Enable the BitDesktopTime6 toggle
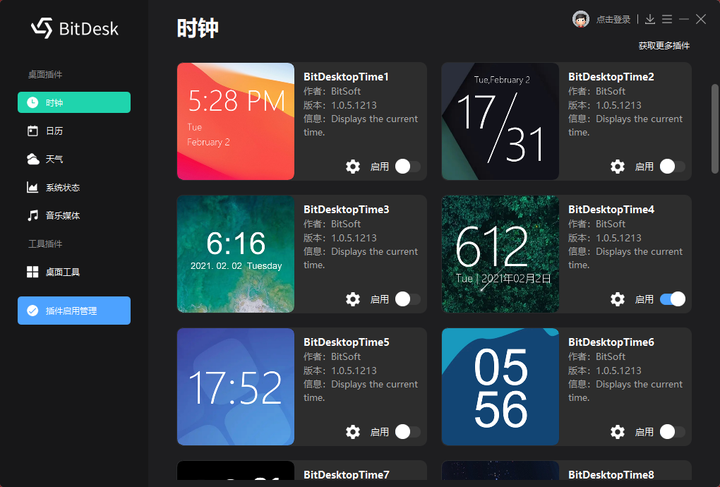The height and width of the screenshot is (487, 720). pos(672,431)
